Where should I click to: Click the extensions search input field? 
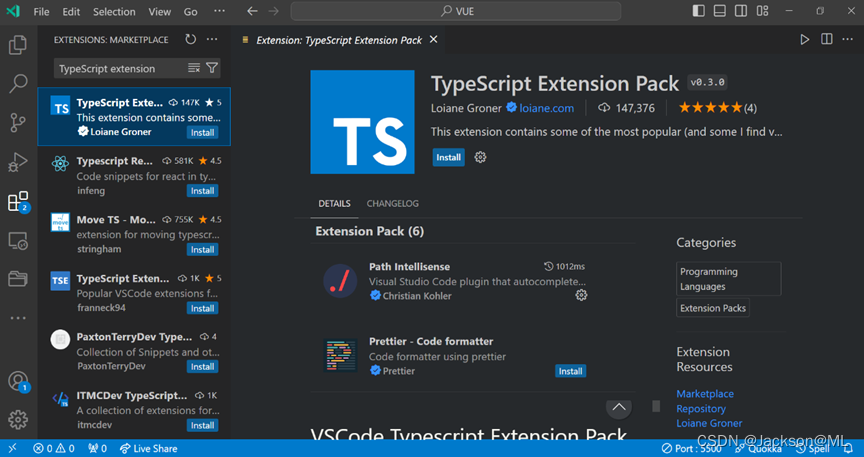[x=120, y=68]
